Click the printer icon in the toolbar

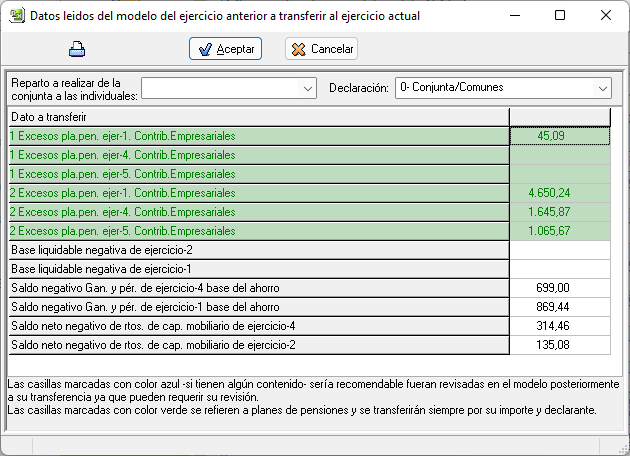click(77, 49)
